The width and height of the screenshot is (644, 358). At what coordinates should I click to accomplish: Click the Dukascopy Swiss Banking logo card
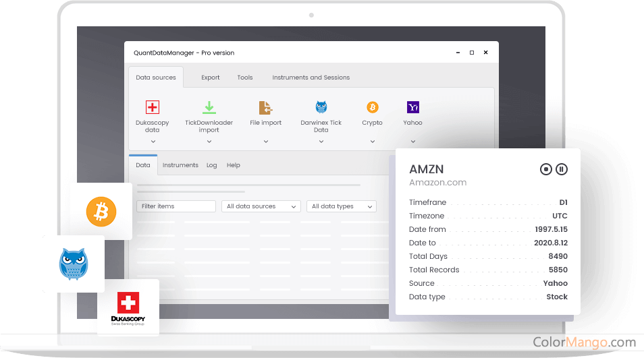point(128,307)
